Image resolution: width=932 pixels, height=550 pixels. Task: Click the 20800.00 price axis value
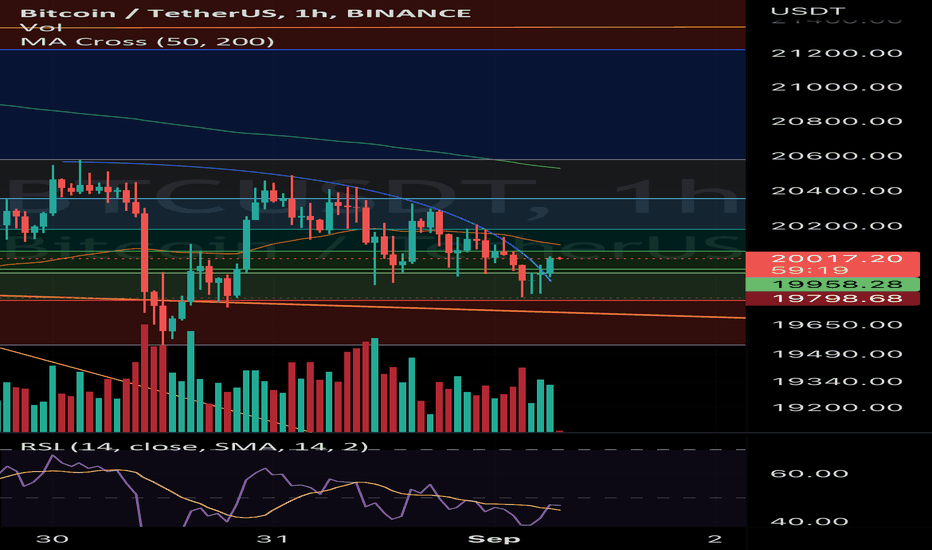tap(836, 121)
